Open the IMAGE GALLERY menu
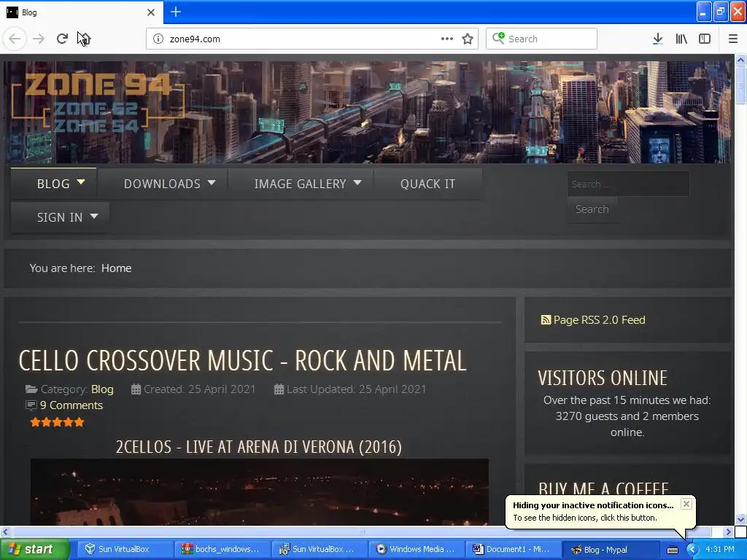Image resolution: width=747 pixels, height=560 pixels. coord(301,184)
